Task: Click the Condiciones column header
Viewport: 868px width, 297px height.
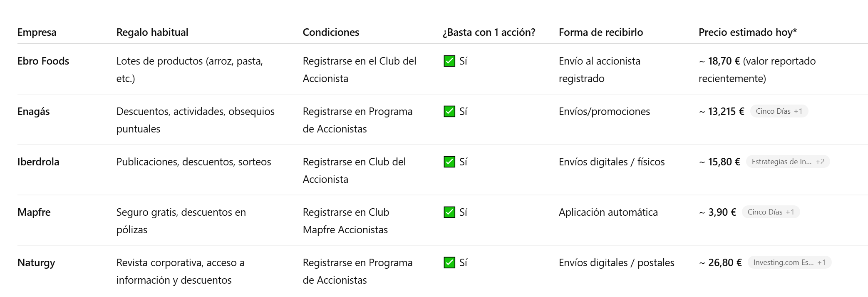Action: (x=331, y=32)
